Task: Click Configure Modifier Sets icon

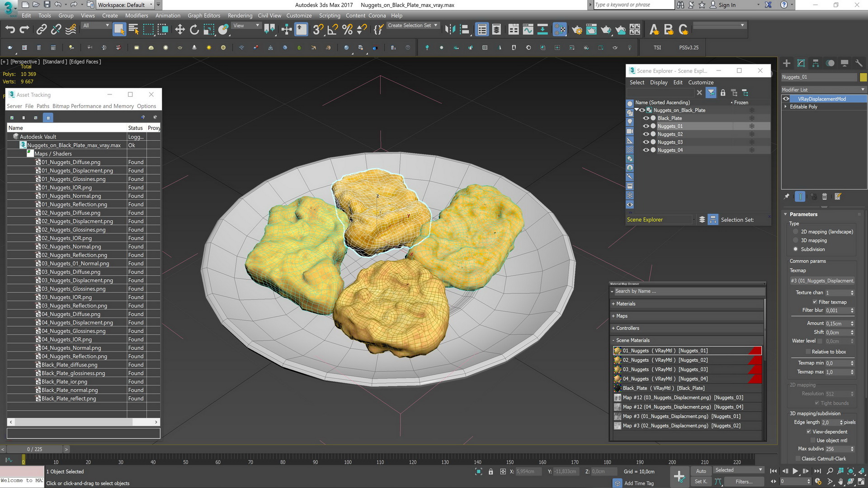Action: (x=838, y=197)
